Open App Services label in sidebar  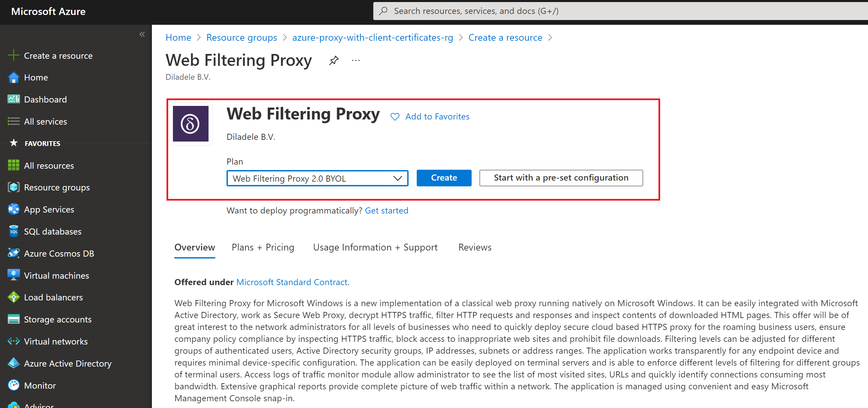click(49, 209)
